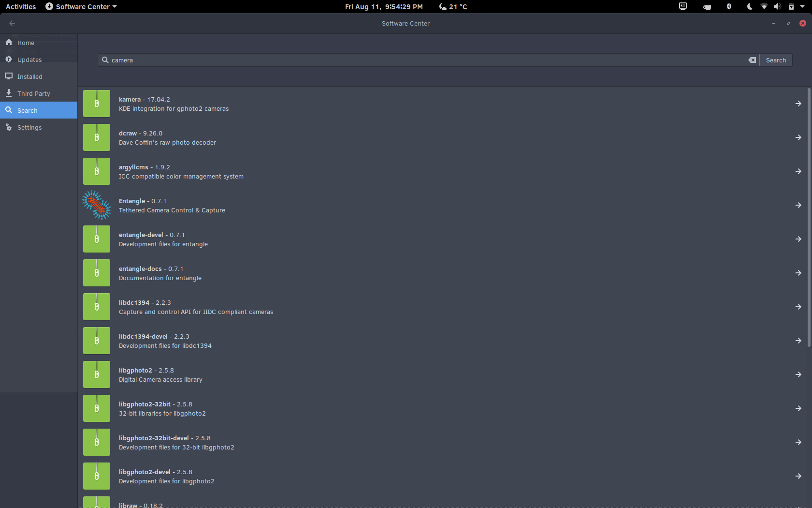The image size is (812, 508).
Task: Click 'Documentation for entangle' text
Action: coord(160,278)
